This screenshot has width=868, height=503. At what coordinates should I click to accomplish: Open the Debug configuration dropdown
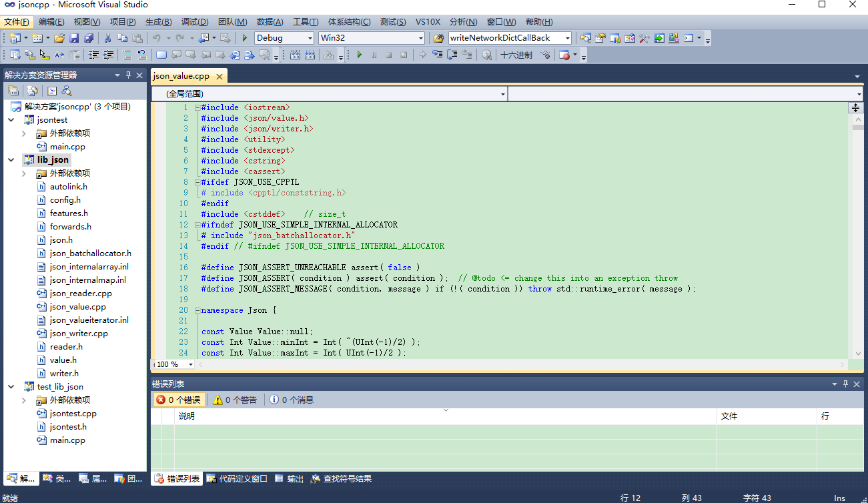click(x=309, y=38)
